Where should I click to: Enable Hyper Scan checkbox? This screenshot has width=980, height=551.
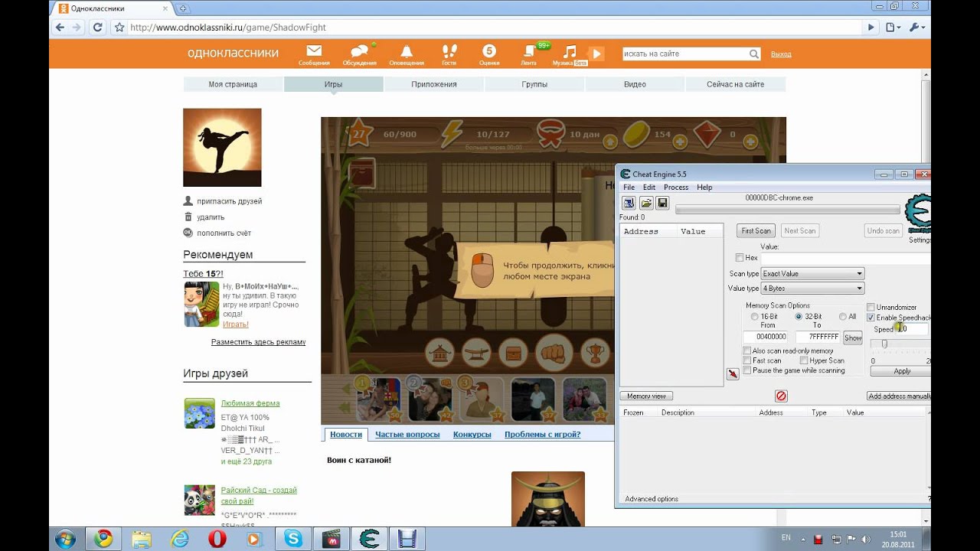point(804,360)
